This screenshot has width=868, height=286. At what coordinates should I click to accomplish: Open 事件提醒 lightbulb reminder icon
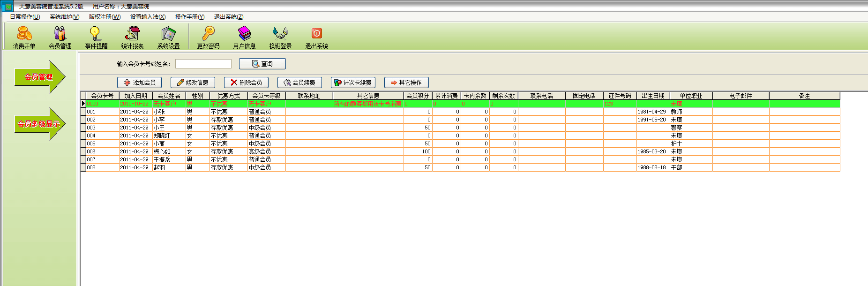pyautogui.click(x=96, y=37)
